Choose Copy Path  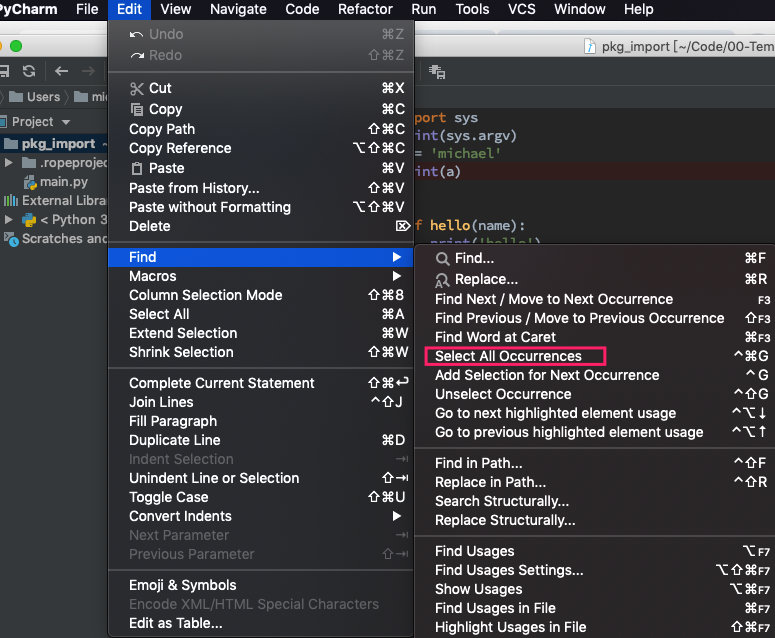pyautogui.click(x=261, y=129)
